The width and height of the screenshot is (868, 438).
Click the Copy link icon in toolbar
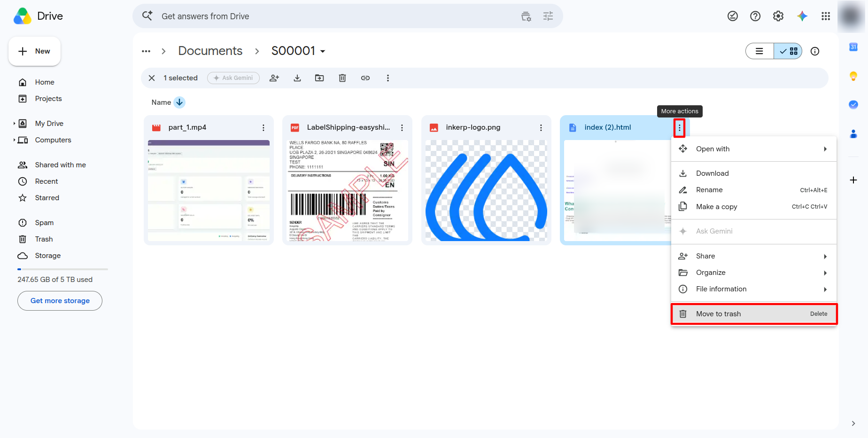point(365,78)
